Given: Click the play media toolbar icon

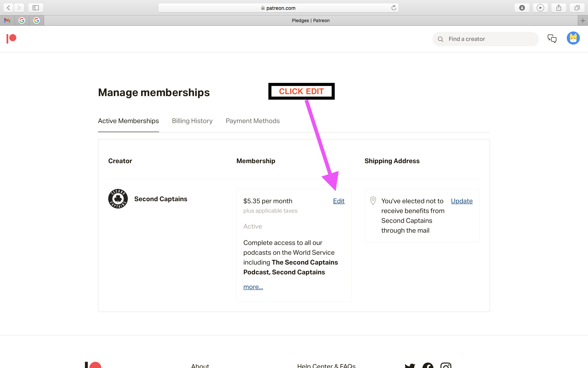Looking at the screenshot, I should (x=540, y=8).
